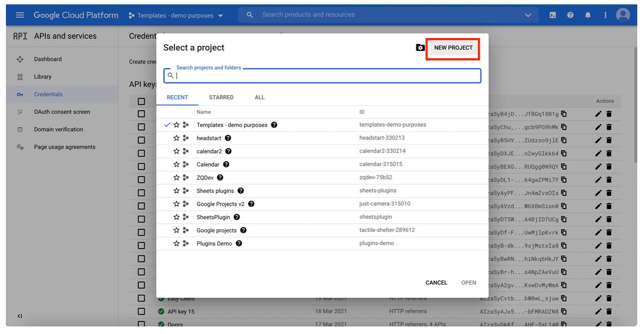644x334 pixels.
Task: Tick the checkbox in the key row ending JnAmZvsOIs
Action: [x=141, y=193]
